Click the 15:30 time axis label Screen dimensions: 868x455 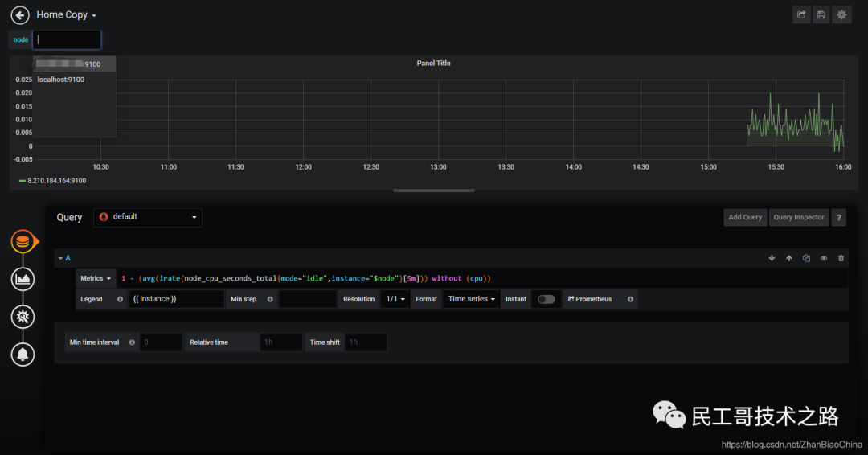click(776, 167)
